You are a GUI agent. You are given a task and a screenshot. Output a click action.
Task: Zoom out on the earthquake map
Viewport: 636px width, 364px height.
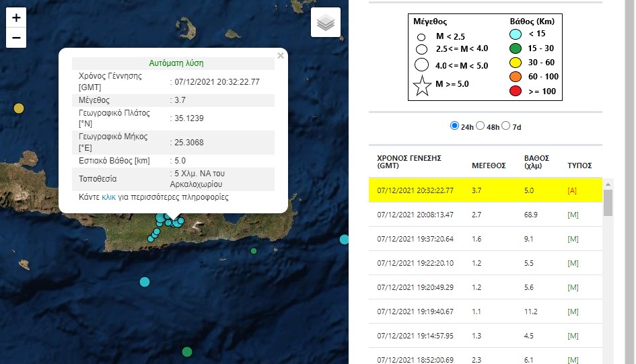pyautogui.click(x=16, y=39)
